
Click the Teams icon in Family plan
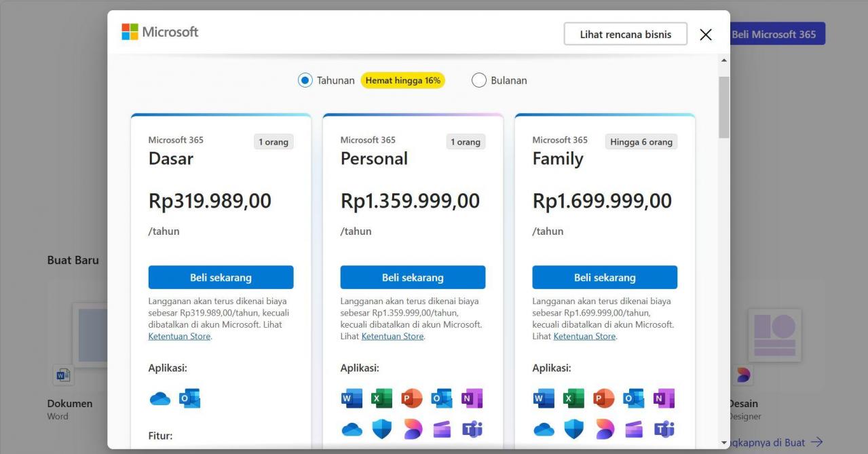pos(664,429)
